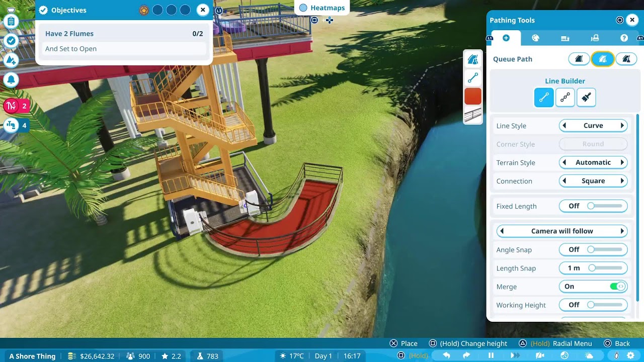Click the flashlight icon in the bottom bar
The image size is (644, 362).
coord(616,355)
